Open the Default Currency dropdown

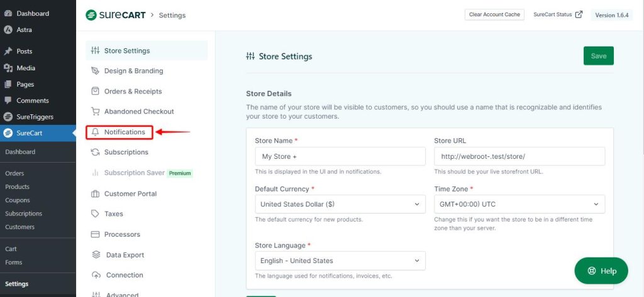pos(340,204)
